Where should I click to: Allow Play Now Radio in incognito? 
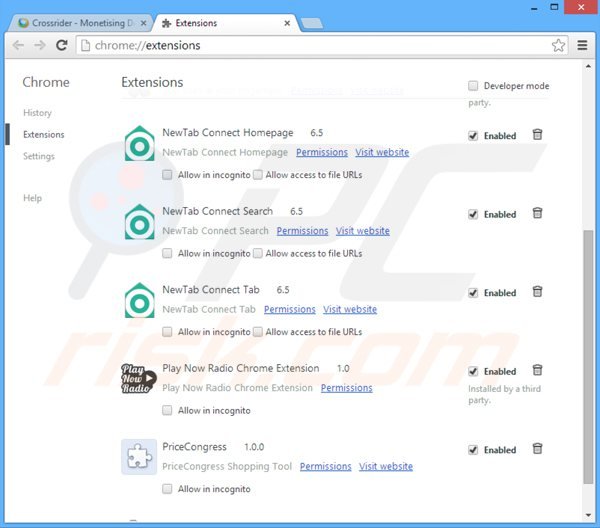[167, 411]
